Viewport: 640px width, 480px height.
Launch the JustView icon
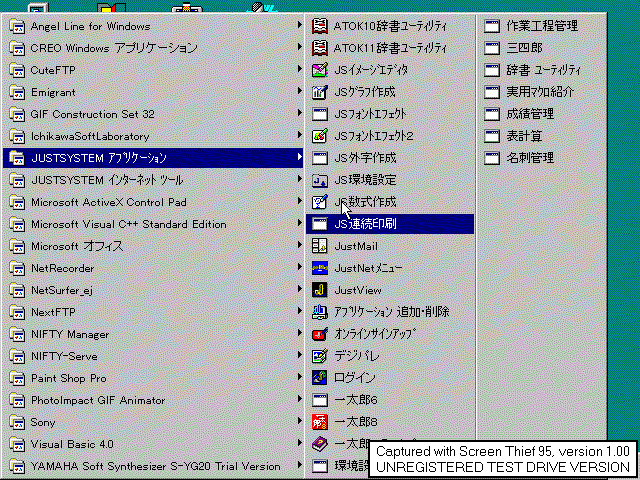coord(320,290)
